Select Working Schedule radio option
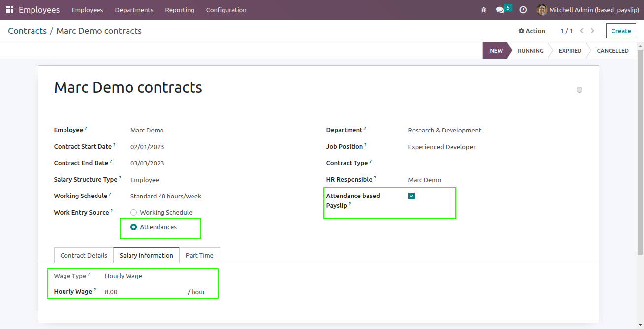This screenshot has width=644, height=329. pyautogui.click(x=133, y=213)
